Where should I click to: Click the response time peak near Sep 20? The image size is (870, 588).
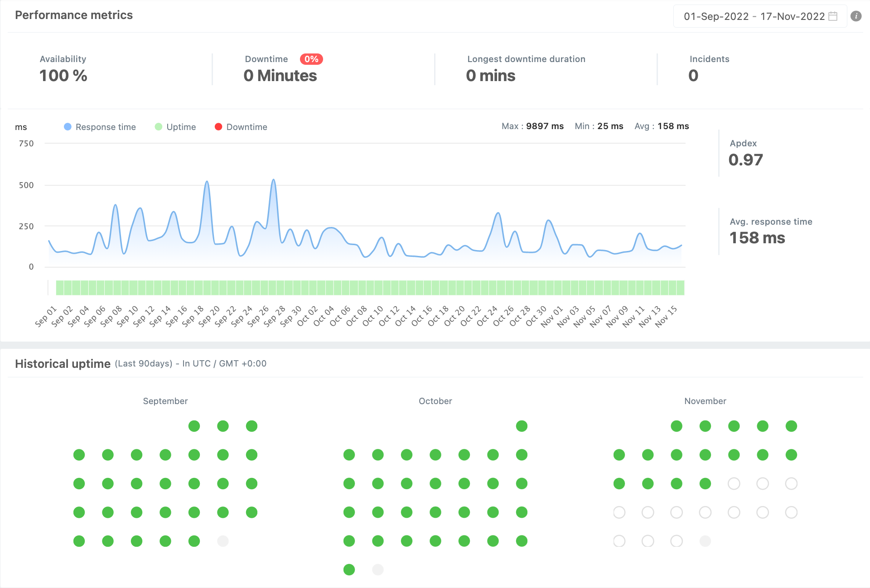[207, 182]
